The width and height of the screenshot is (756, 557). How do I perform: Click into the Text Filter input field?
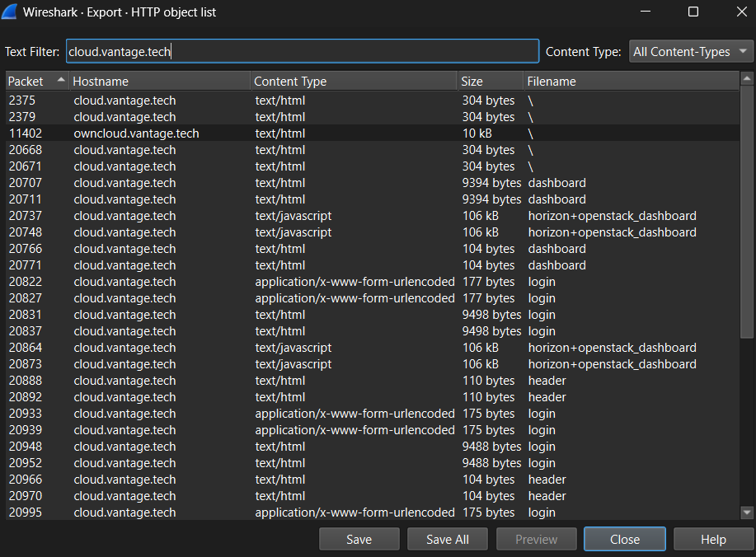[303, 52]
